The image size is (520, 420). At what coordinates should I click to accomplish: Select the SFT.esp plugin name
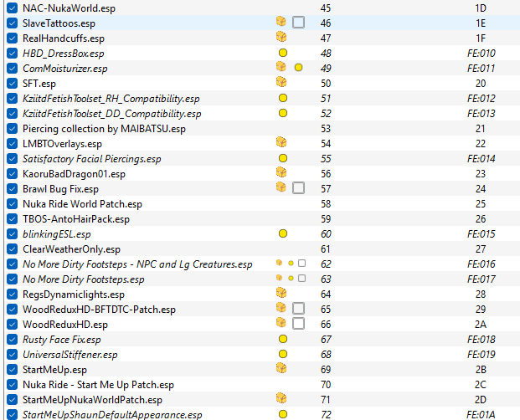point(39,84)
